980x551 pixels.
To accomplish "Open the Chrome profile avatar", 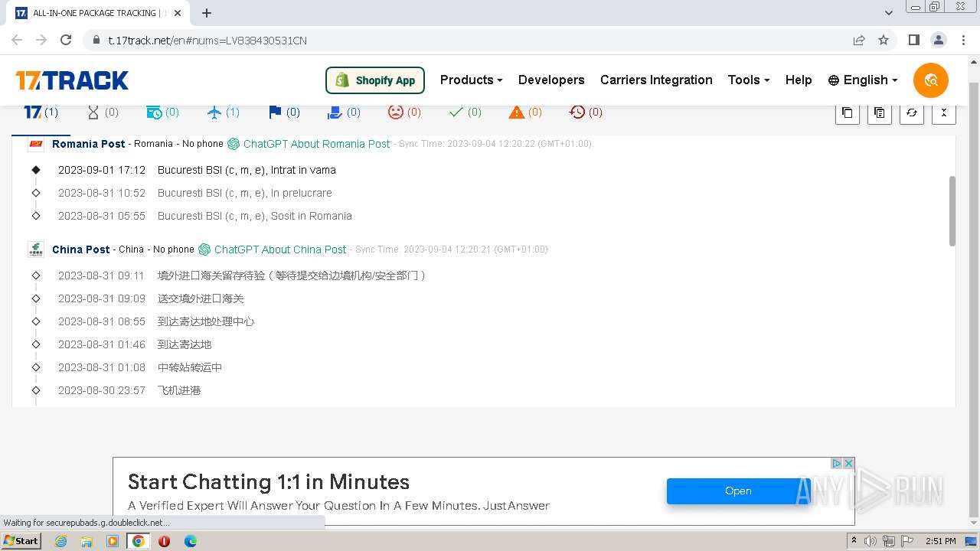I will pos(938,40).
